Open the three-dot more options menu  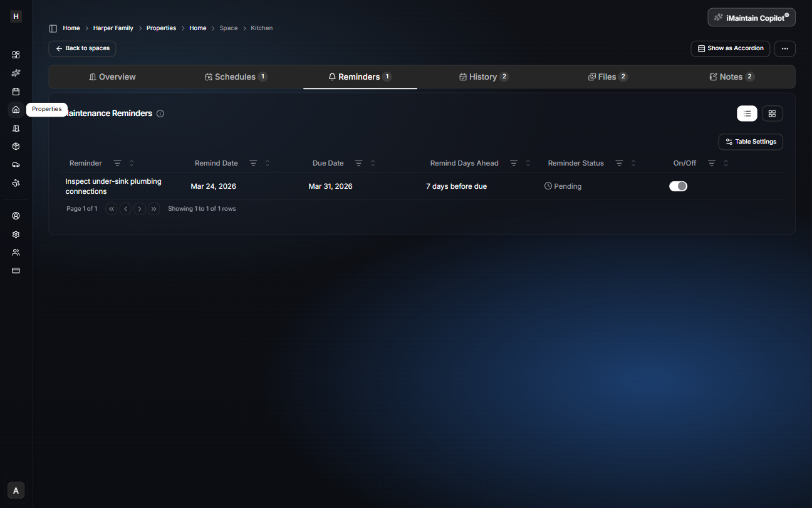point(784,48)
